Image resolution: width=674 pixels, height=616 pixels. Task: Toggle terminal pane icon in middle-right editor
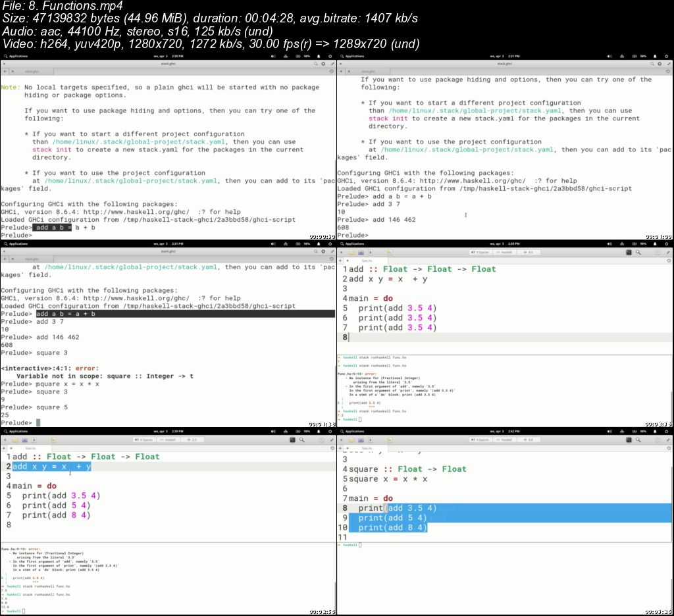click(629, 252)
